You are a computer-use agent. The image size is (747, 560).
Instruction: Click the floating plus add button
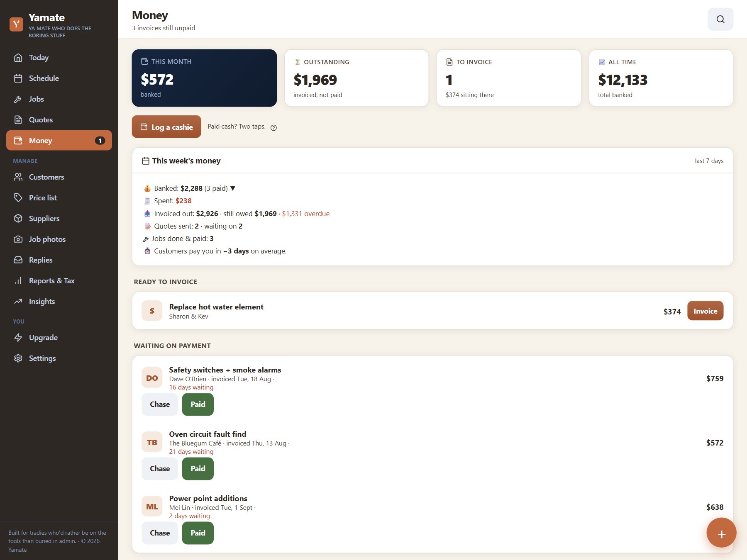721,533
